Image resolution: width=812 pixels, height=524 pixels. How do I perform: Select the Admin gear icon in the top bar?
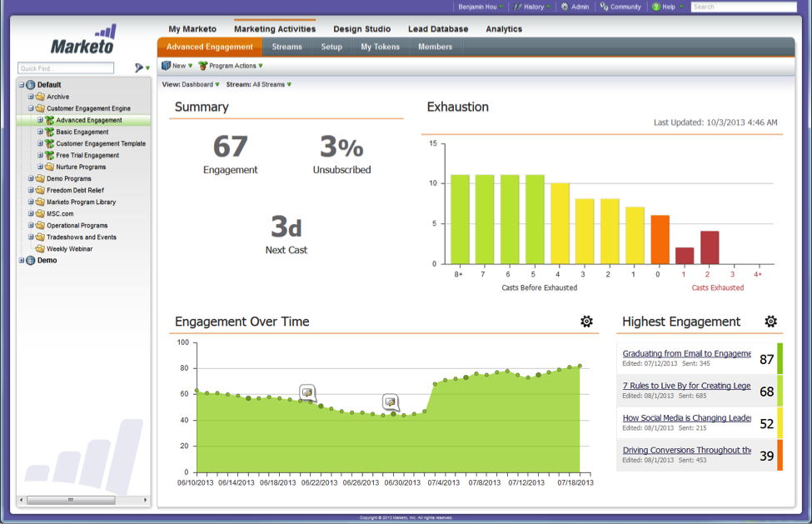563,6
